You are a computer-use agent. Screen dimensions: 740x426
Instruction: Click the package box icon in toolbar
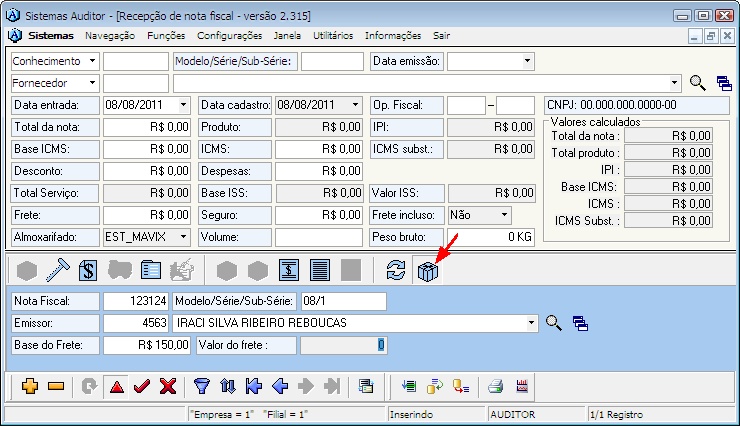click(x=428, y=270)
